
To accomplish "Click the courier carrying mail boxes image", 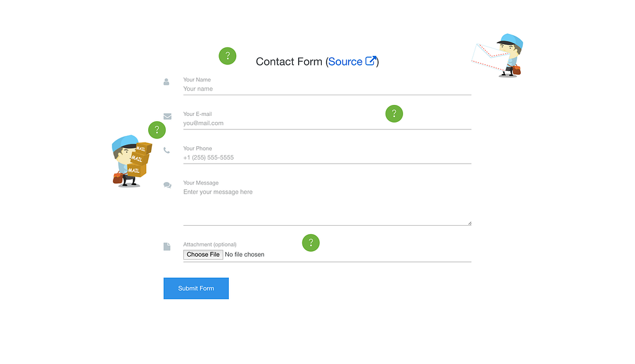I will 132,161.
